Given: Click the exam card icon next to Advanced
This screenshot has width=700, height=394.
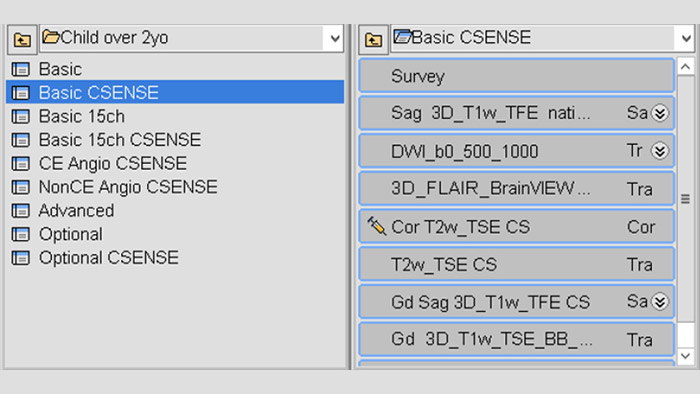Looking at the screenshot, I should click(21, 211).
